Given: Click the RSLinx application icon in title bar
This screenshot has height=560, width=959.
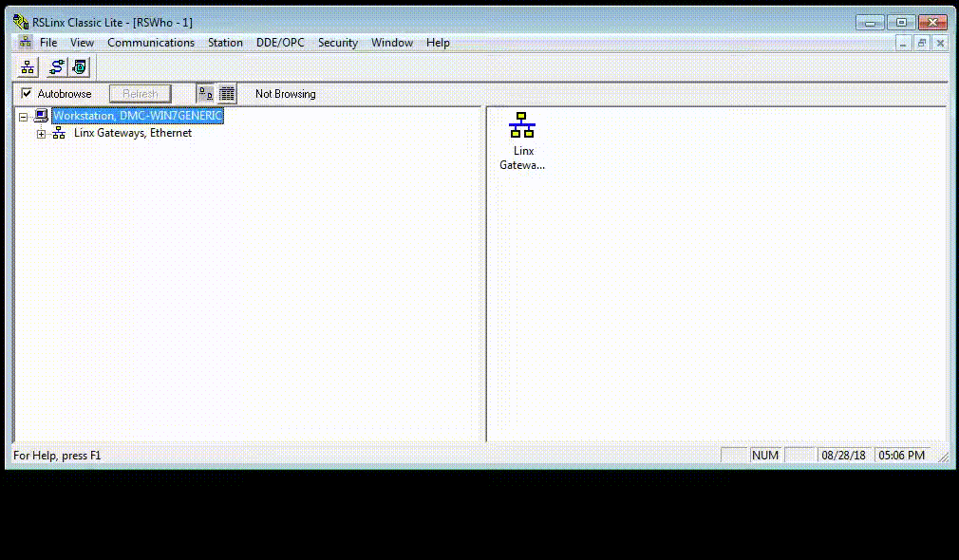Looking at the screenshot, I should (x=21, y=23).
